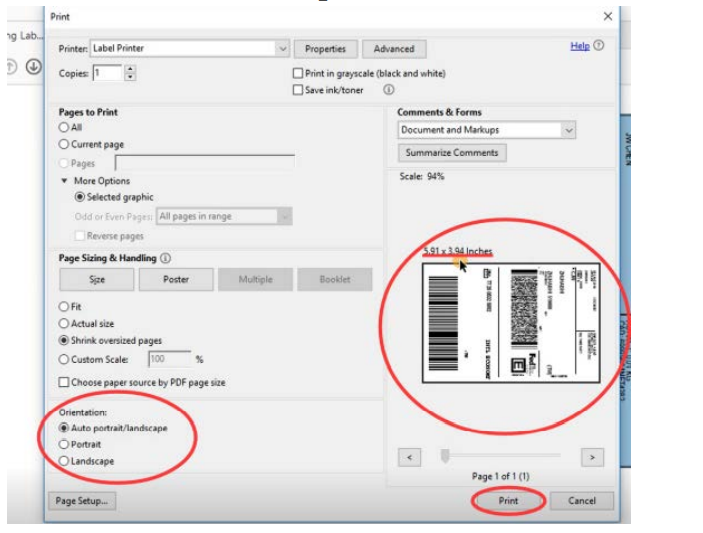Select the Actual size radio button
Viewport: 703px width, 533px height.
pyautogui.click(x=65, y=324)
